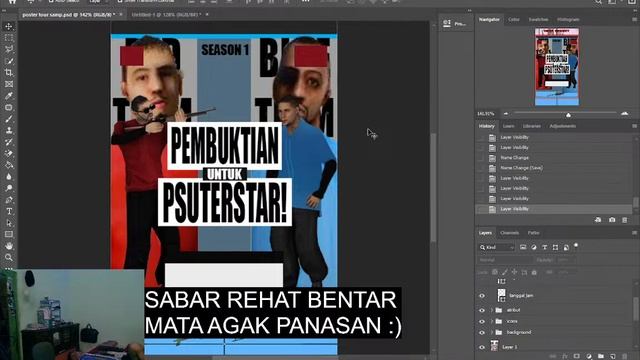Select the Frame tool

(x=9, y=84)
